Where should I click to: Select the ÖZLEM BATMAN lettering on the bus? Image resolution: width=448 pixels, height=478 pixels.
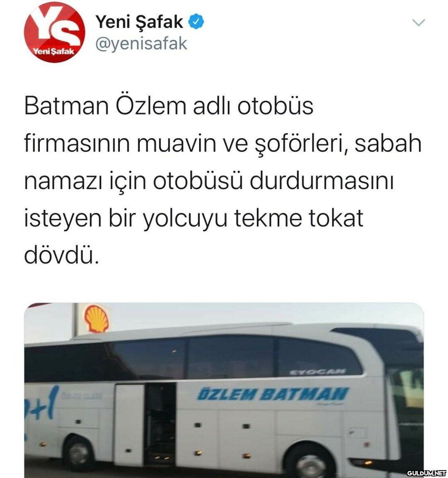273,394
